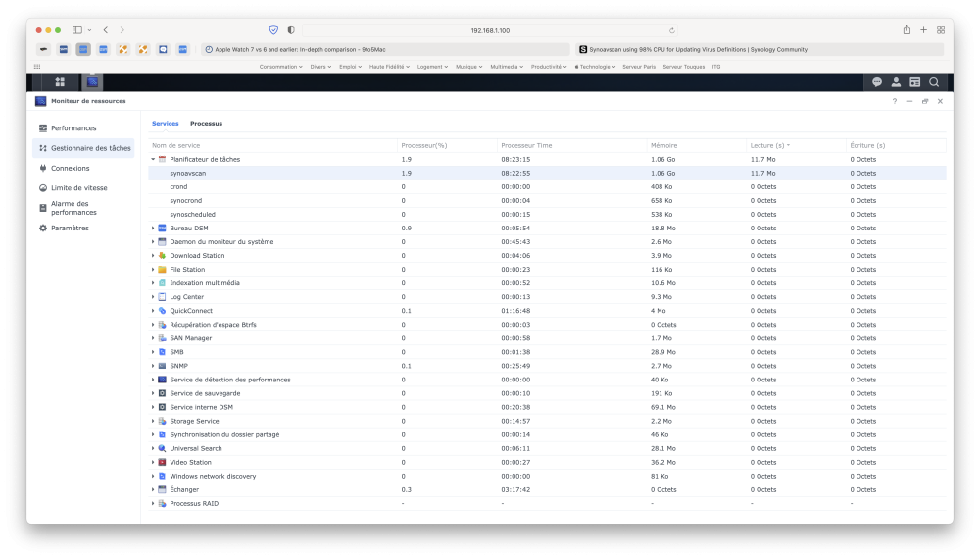Open Connexions in the sidebar

coord(70,168)
